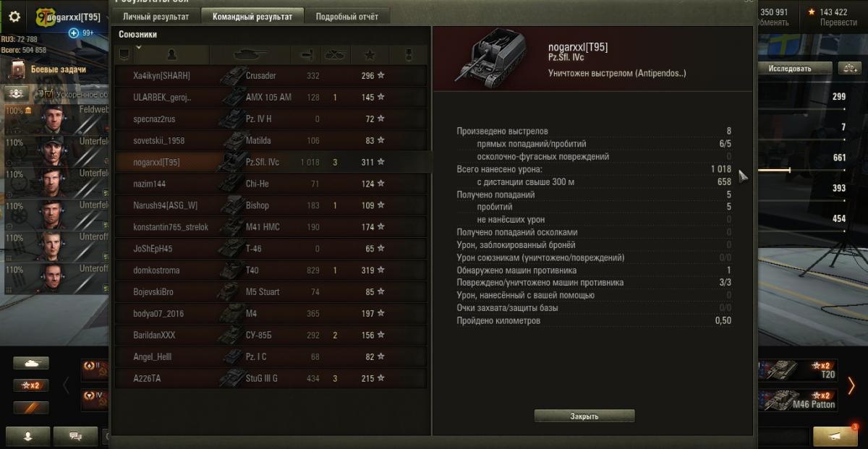
Task: Open the settings gear menu
Action: (x=14, y=16)
